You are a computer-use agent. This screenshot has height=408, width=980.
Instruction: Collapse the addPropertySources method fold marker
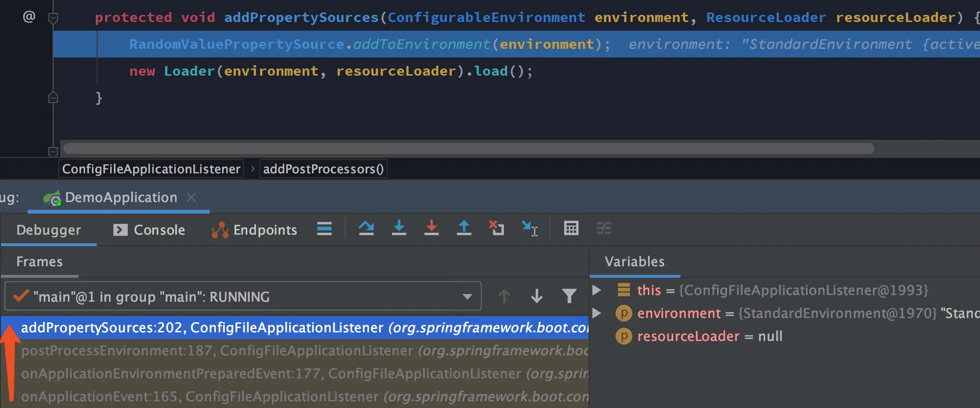[53, 18]
